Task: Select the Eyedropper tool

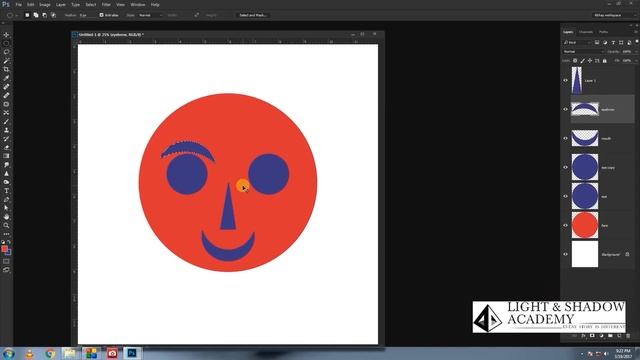Action: (x=6, y=78)
